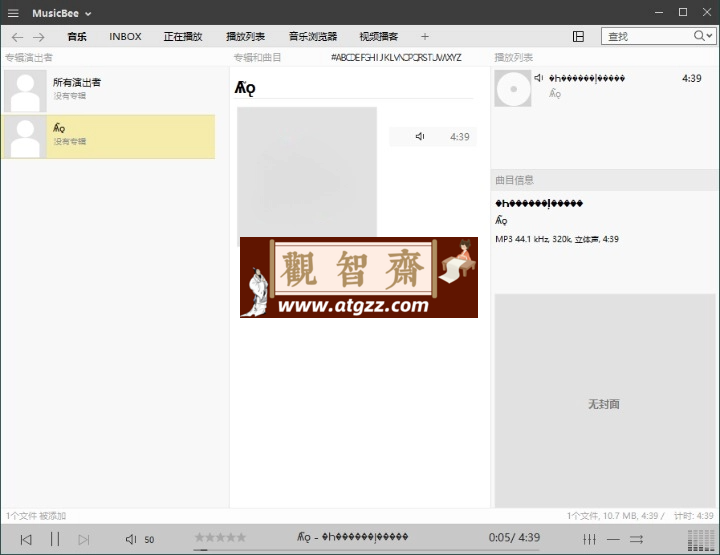Skip to next track
This screenshot has width=720, height=555.
[x=84, y=539]
